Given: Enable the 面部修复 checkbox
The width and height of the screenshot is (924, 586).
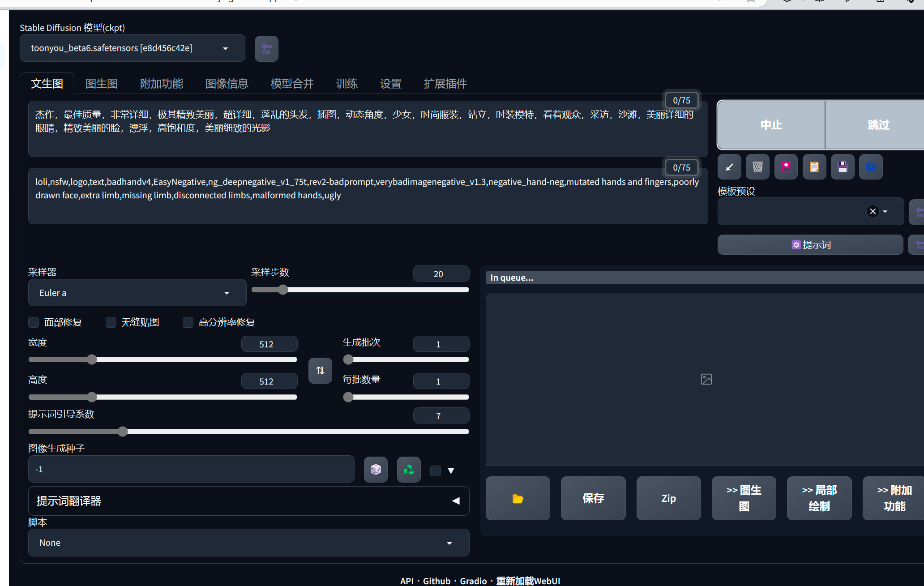Looking at the screenshot, I should (34, 322).
